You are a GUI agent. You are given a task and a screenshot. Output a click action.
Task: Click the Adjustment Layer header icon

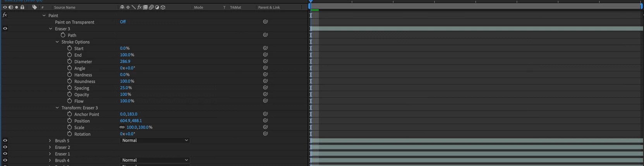click(x=157, y=7)
